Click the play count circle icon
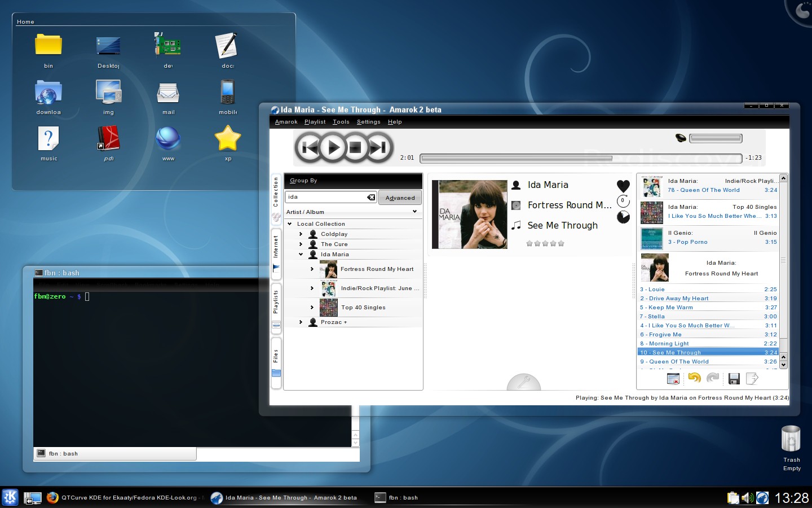The width and height of the screenshot is (812, 508). click(623, 201)
